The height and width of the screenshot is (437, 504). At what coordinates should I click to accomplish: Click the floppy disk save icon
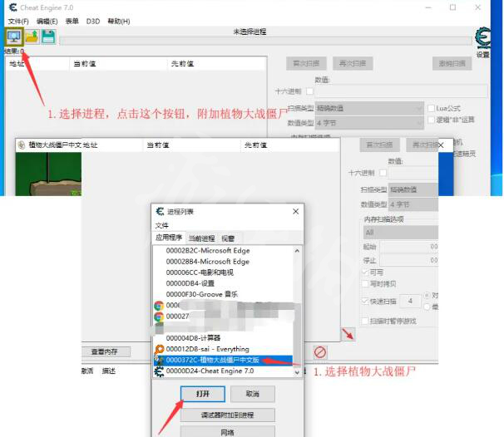[48, 37]
